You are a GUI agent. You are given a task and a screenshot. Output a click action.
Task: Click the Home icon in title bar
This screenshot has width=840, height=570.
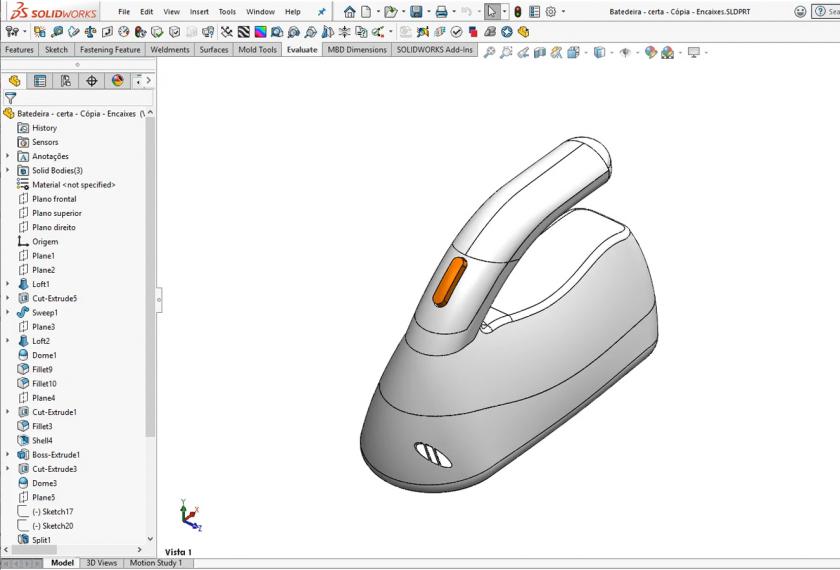point(349,12)
